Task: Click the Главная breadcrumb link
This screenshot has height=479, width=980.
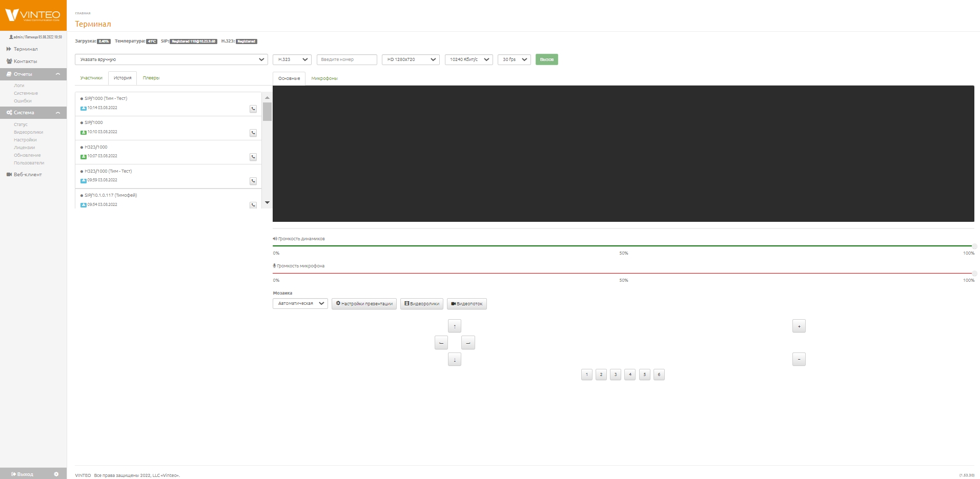Action: [83, 13]
